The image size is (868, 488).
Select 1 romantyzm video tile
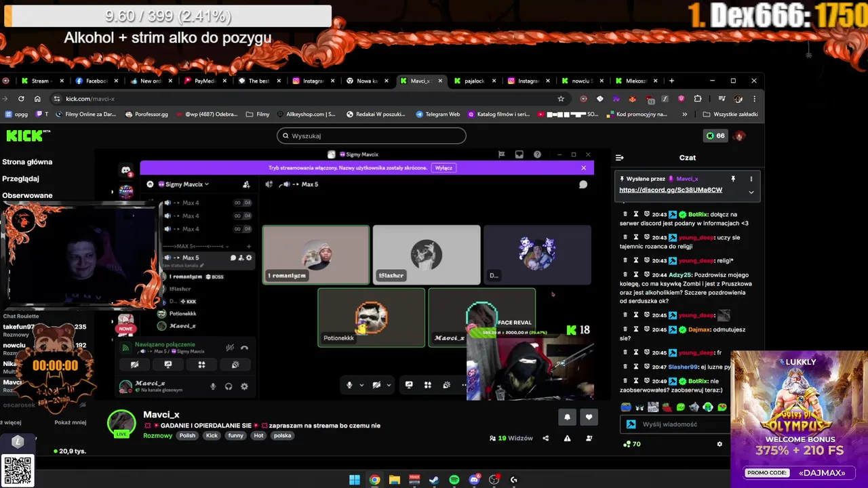[316, 255]
